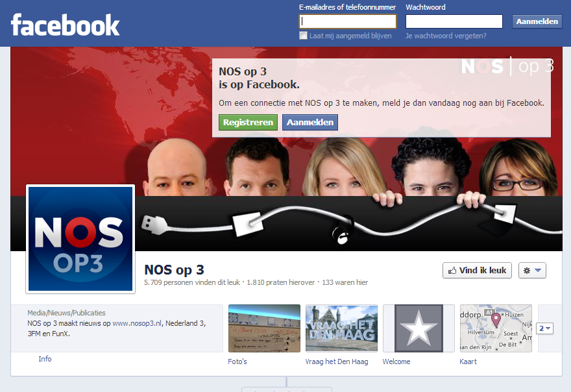
Task: Click 133 waren hier text
Action: (345, 282)
